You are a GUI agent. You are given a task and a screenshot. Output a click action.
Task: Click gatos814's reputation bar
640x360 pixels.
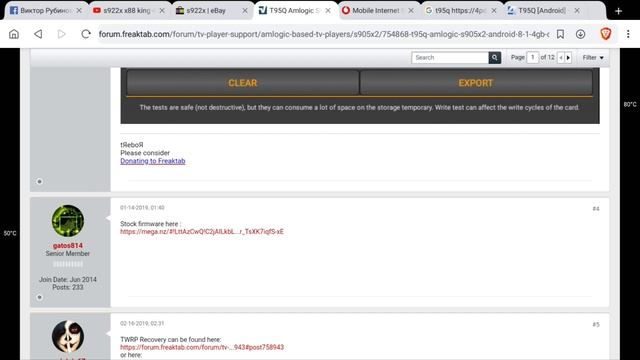pos(68,264)
